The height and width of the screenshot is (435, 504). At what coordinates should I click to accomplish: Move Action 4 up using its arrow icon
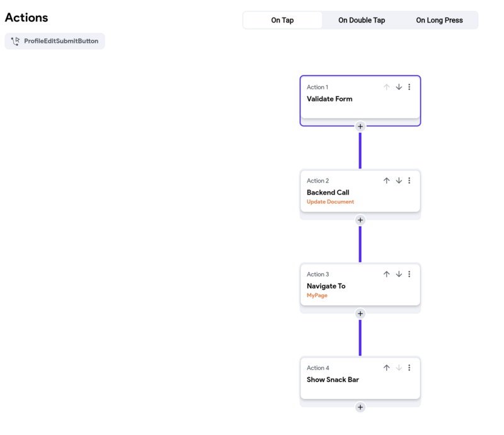click(386, 368)
